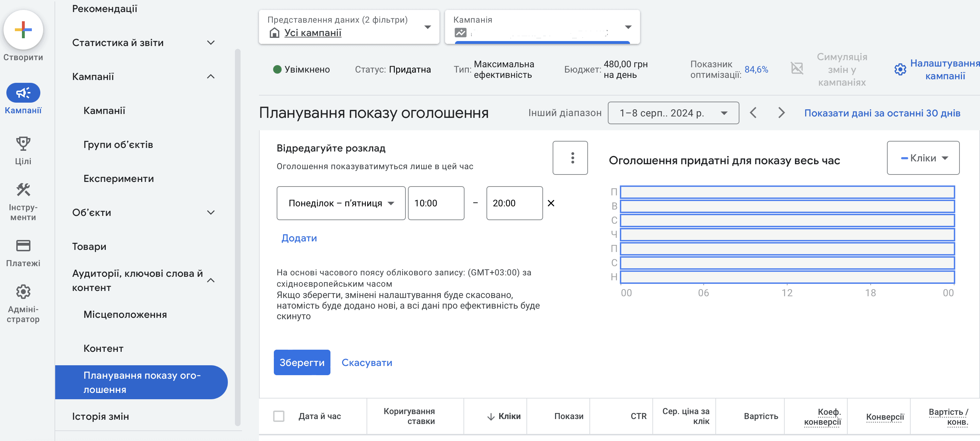Click Дата й час column header
The image size is (980, 441).
click(x=319, y=416)
